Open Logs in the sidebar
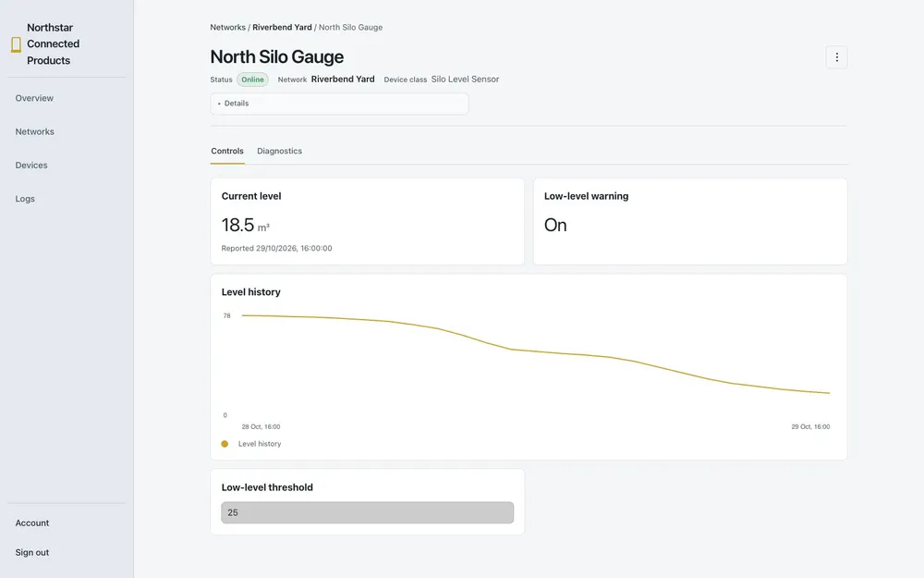Viewport: 924px width, 578px height. pyautogui.click(x=25, y=199)
